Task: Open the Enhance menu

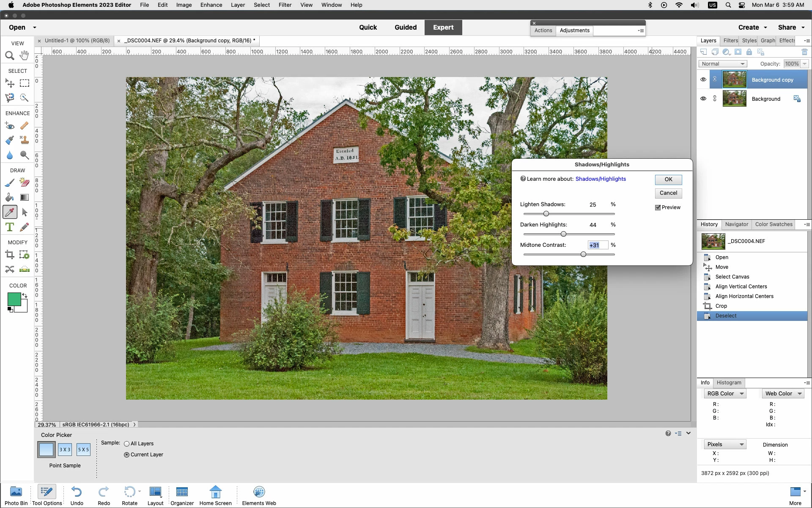Action: pos(211,5)
